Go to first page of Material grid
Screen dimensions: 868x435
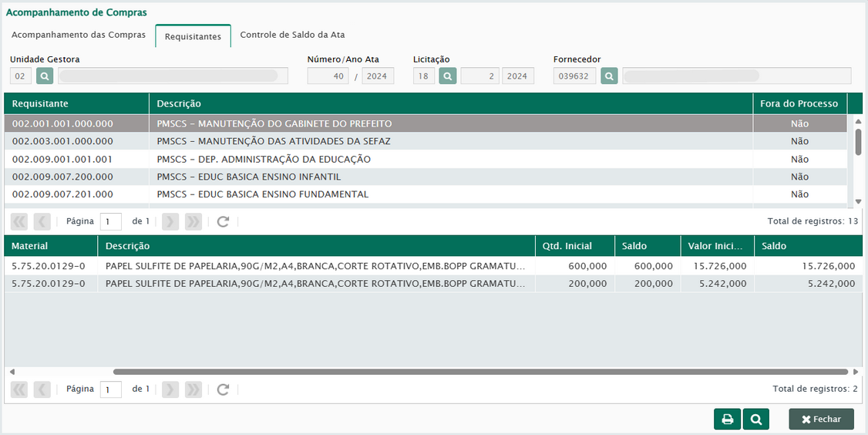point(19,389)
